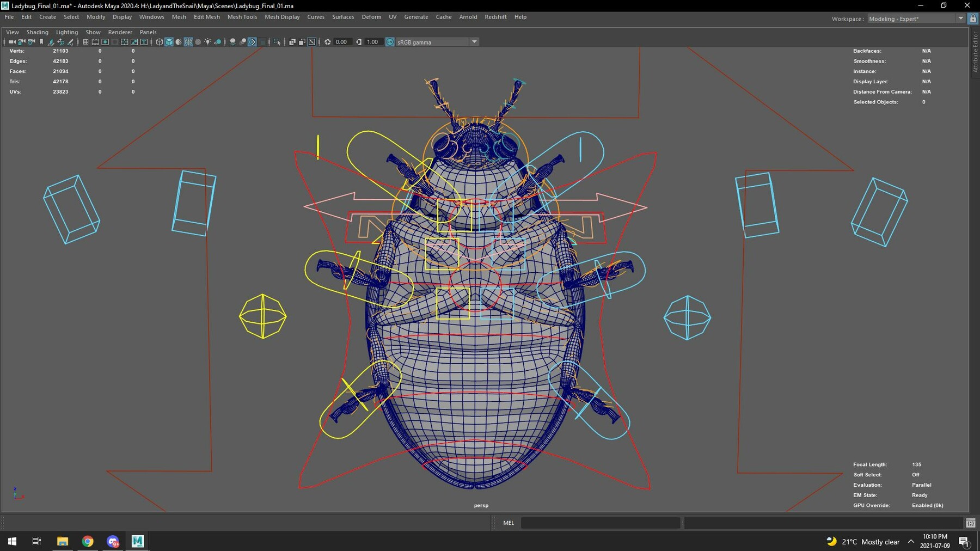980x551 pixels.
Task: Toggle textured display in viewport
Action: 189,41
